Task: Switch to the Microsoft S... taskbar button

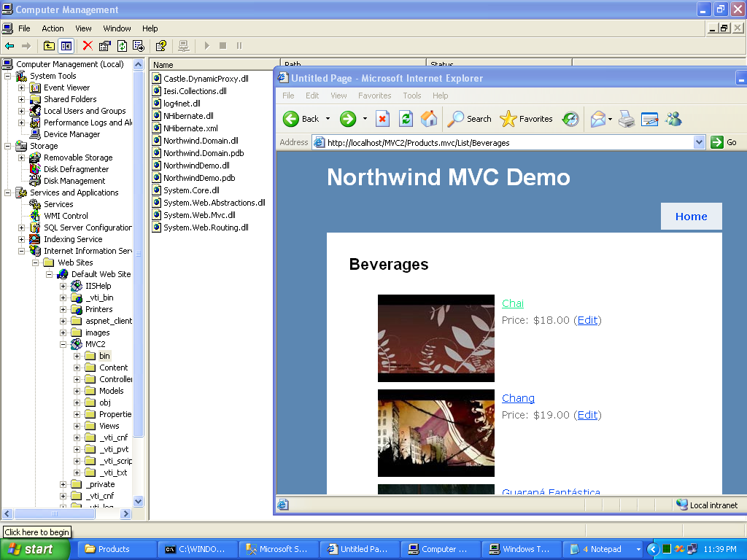Action: [x=278, y=549]
